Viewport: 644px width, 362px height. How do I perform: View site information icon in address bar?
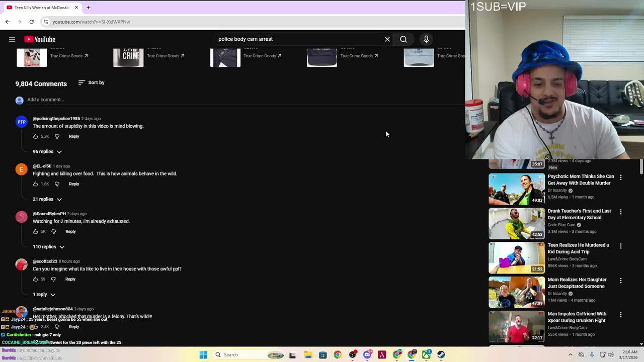coord(46,22)
